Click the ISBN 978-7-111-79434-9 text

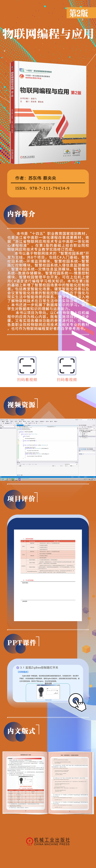coord(42,188)
